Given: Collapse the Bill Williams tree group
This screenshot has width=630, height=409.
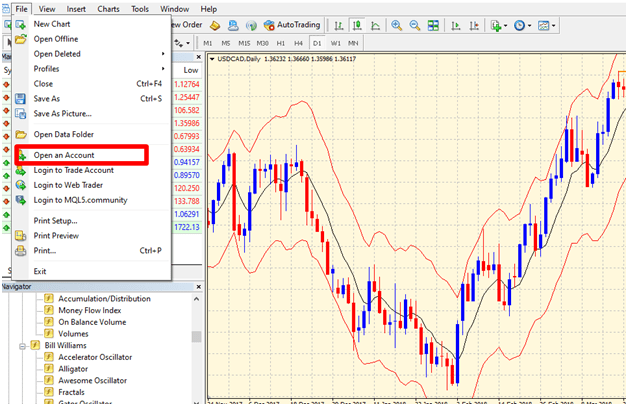Looking at the screenshot, I should tap(22, 346).
